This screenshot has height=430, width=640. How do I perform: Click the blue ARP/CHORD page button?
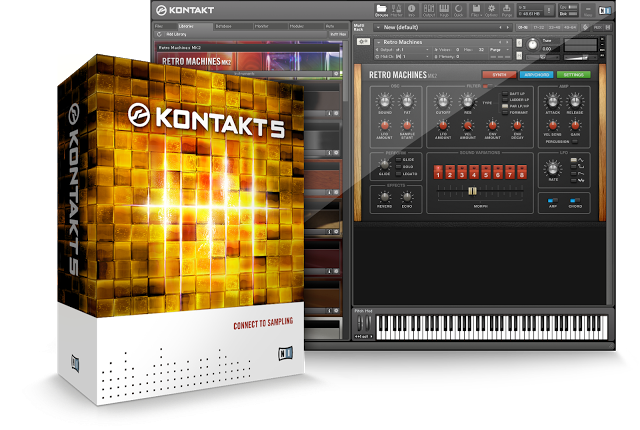click(536, 75)
